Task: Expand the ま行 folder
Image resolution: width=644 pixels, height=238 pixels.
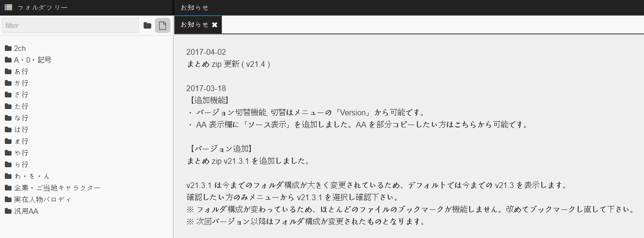Action: (21, 141)
